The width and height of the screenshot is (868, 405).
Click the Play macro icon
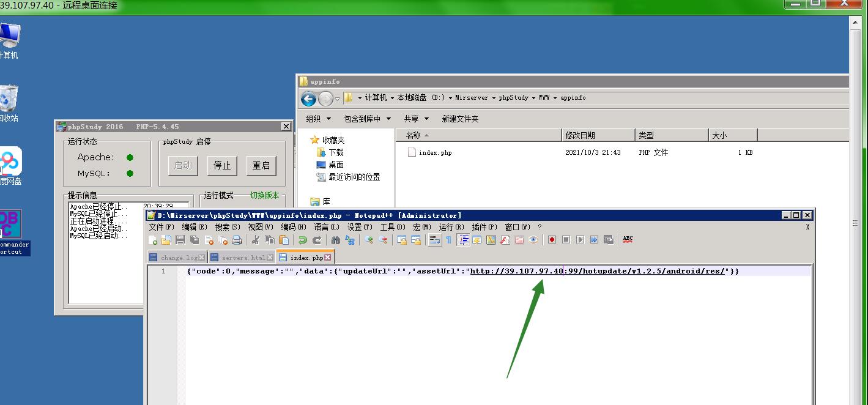[x=580, y=240]
